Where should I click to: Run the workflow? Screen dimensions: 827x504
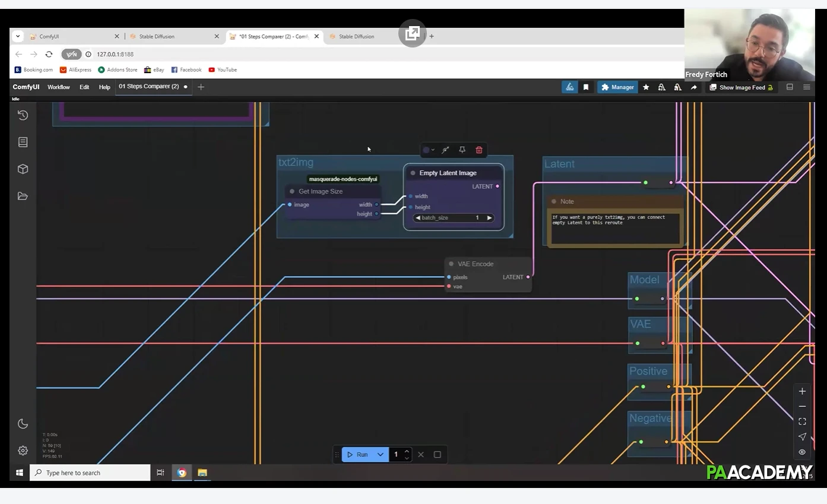[357, 455]
